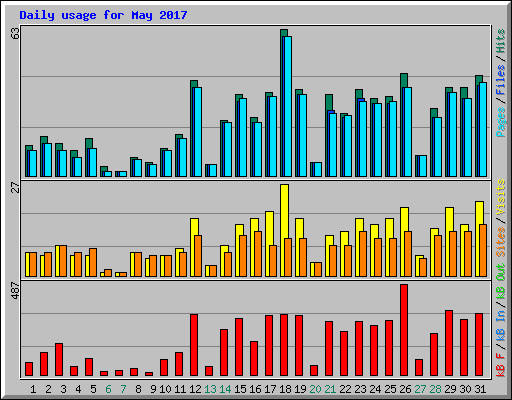The image size is (512, 400).
Task: Click day label 22 on the x-axis
Action: (x=345, y=389)
